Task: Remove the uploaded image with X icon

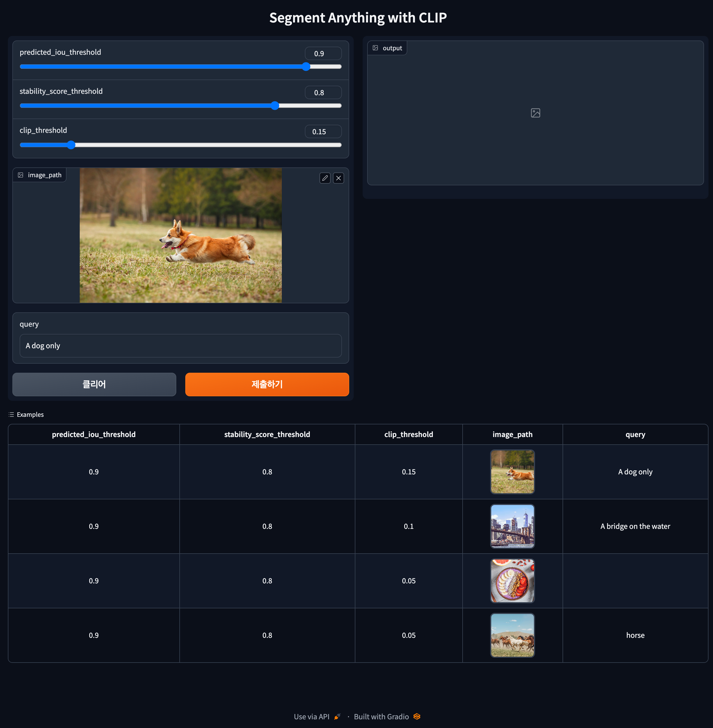Action: [x=339, y=178]
